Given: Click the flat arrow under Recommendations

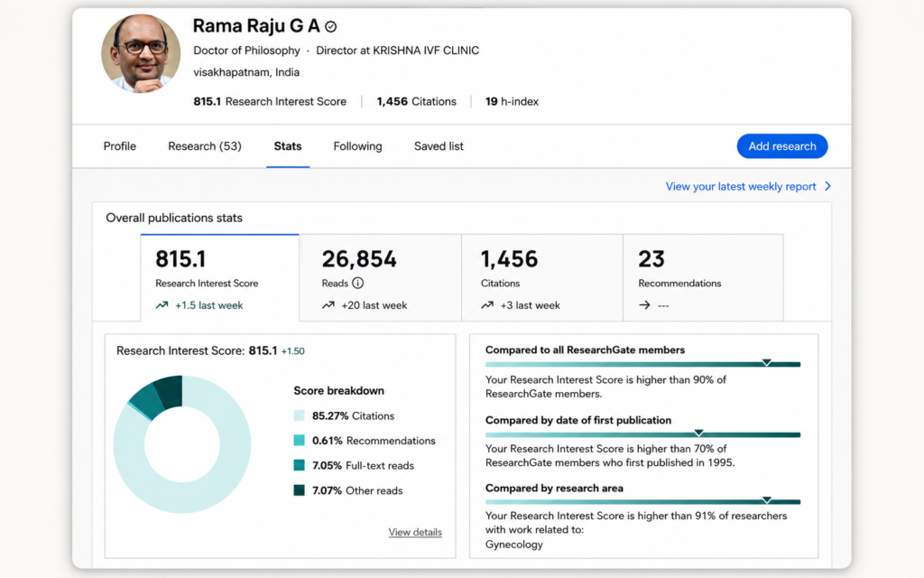Looking at the screenshot, I should coord(644,305).
